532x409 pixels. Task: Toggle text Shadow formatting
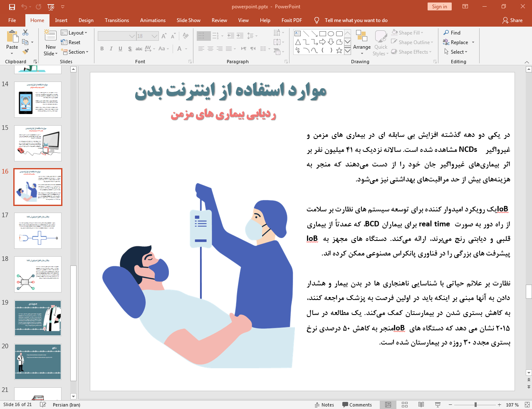click(x=130, y=49)
